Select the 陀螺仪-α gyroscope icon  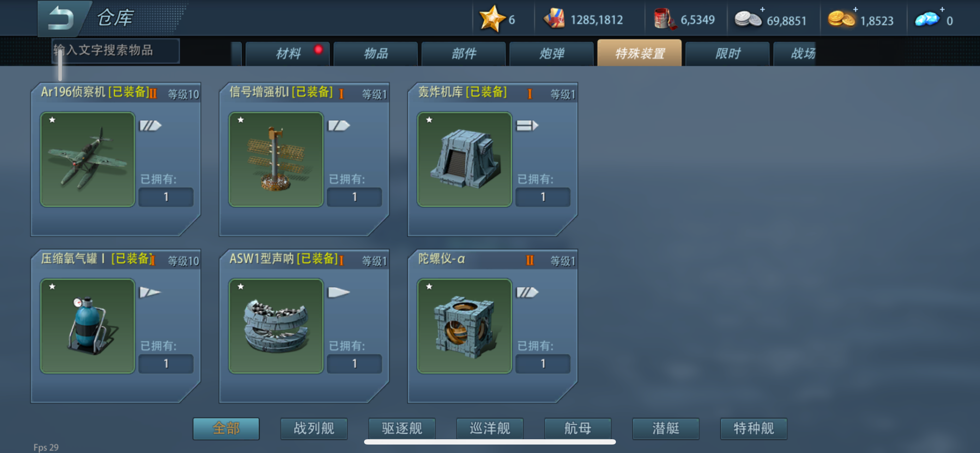(464, 326)
